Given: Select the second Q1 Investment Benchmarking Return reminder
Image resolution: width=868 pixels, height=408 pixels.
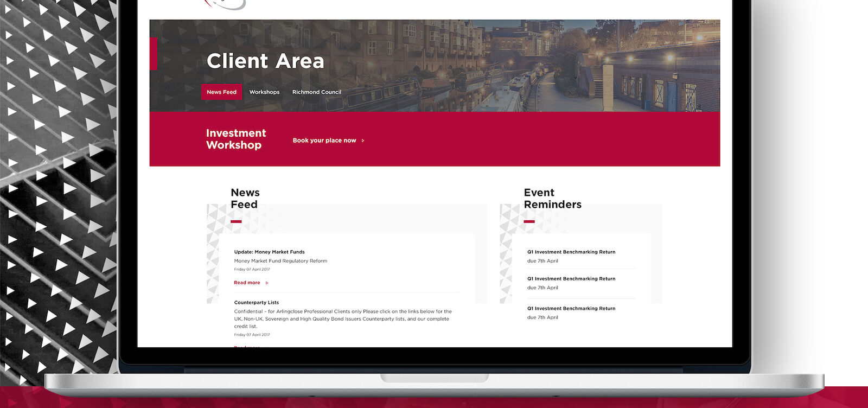Looking at the screenshot, I should [x=571, y=279].
